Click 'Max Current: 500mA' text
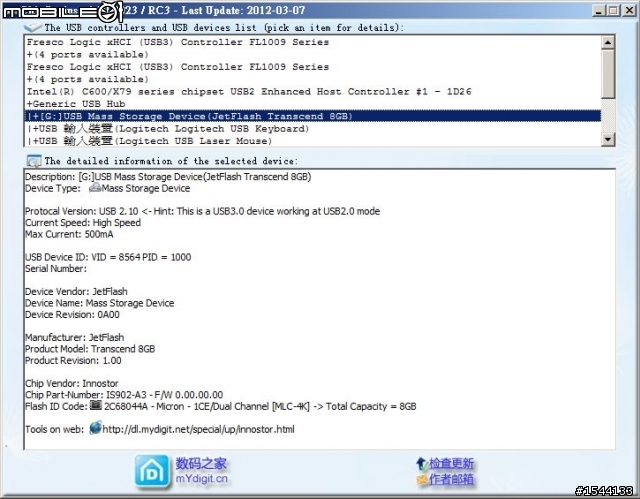 pos(69,234)
